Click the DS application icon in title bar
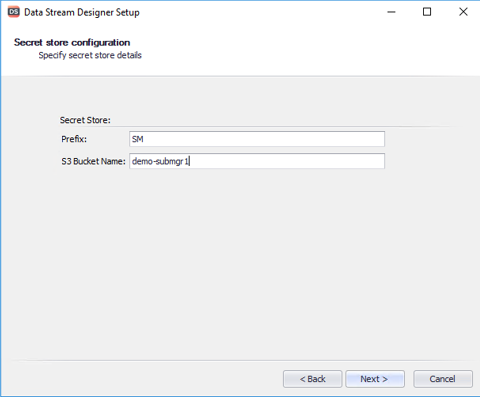This screenshot has width=480, height=397. 14,12
